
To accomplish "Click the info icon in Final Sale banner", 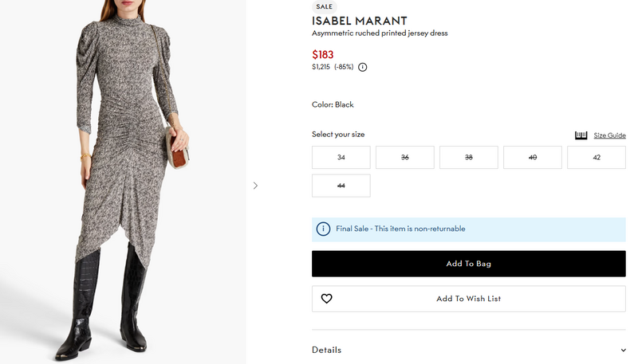I will coord(323,229).
